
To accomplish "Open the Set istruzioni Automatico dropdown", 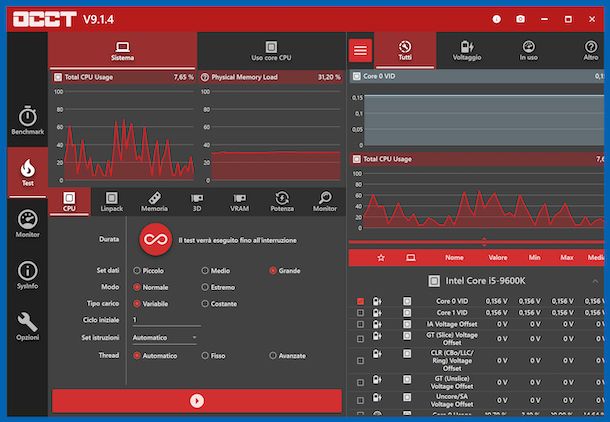I will click(x=165, y=338).
